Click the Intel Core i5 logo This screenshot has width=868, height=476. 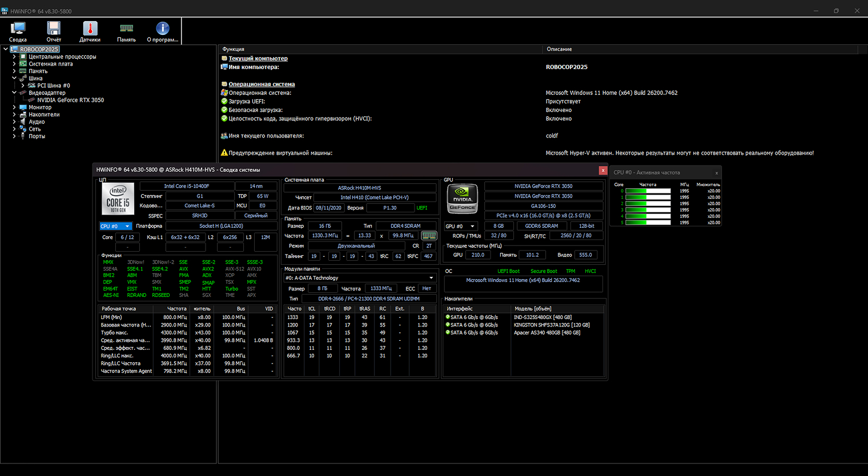click(x=118, y=198)
